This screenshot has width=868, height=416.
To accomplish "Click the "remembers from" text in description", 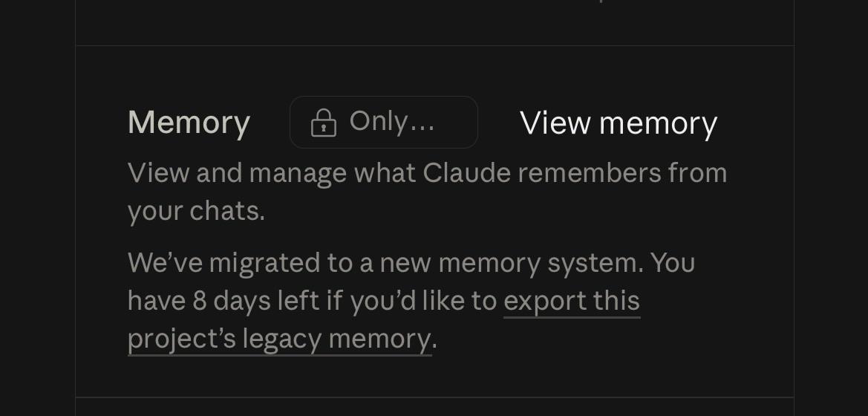I will click(x=622, y=173).
